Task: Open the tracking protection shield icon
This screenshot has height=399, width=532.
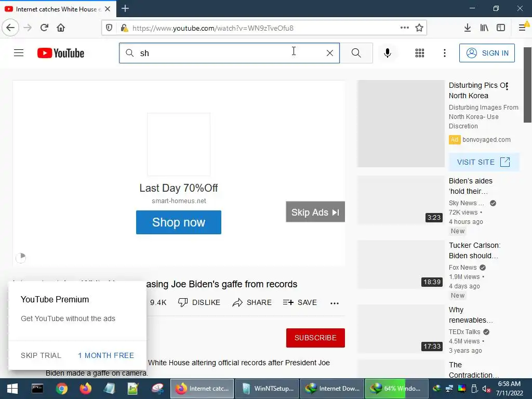Action: (109, 28)
